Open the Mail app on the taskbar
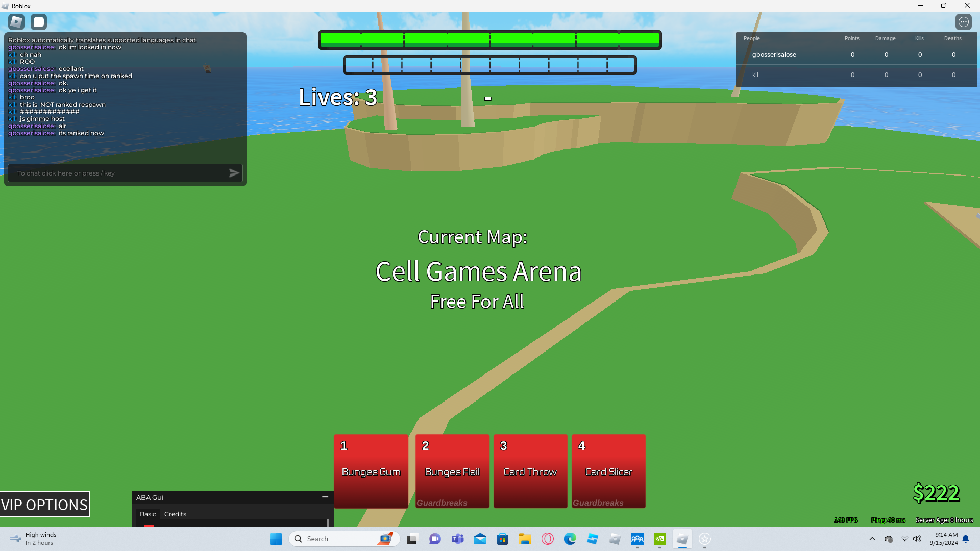The width and height of the screenshot is (980, 551). click(480, 539)
